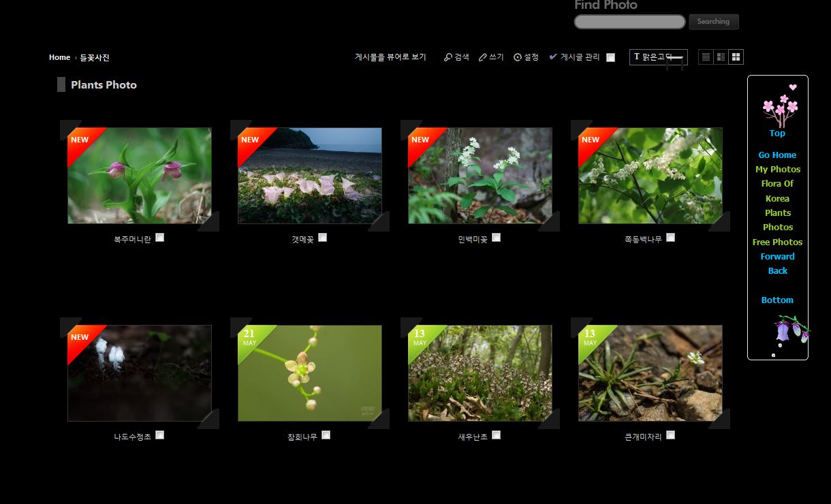Viewport: 831px width, 504px height.
Task: Open the 갯메꽃 beach flower thumbnail
Action: [x=309, y=176]
